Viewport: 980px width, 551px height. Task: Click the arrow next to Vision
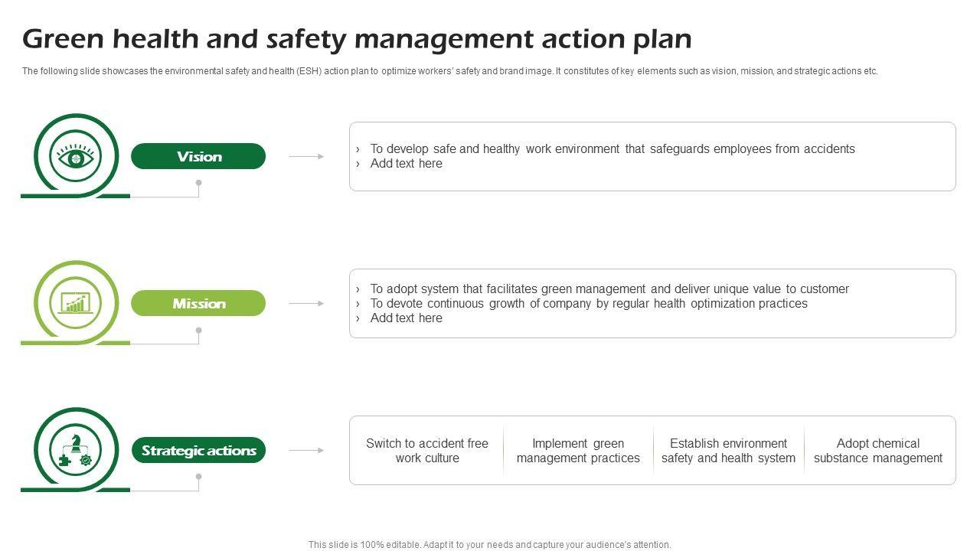coord(306,157)
